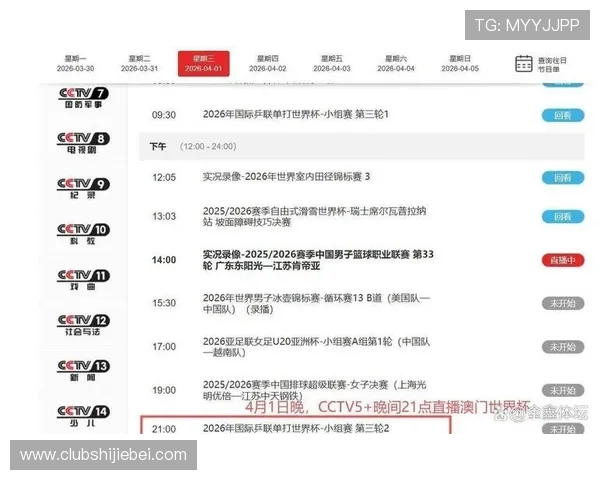This screenshot has height=480, width=600.
Task: Select the 星期二 2026-03-31 date tab
Action: coord(139,64)
